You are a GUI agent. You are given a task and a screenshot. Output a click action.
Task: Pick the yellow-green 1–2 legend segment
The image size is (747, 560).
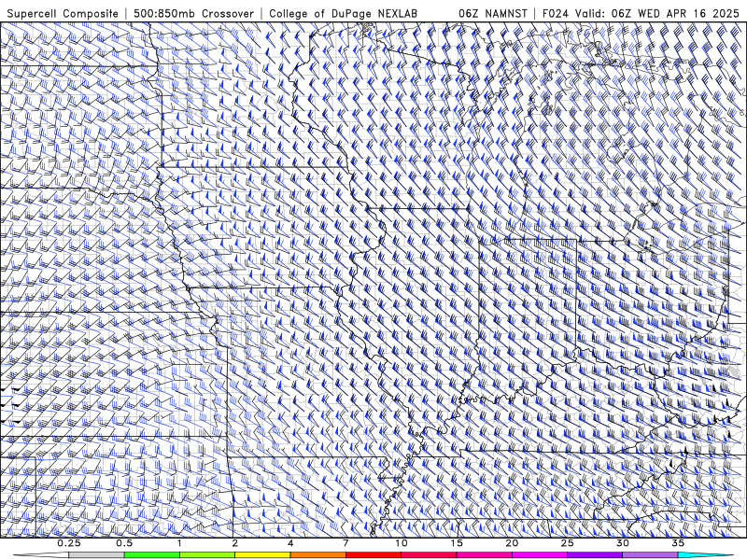pos(207,555)
